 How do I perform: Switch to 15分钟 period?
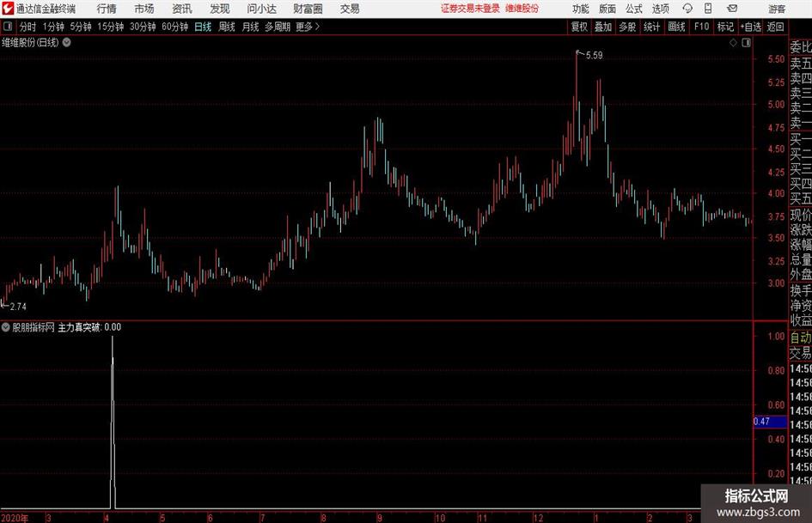click(x=111, y=27)
